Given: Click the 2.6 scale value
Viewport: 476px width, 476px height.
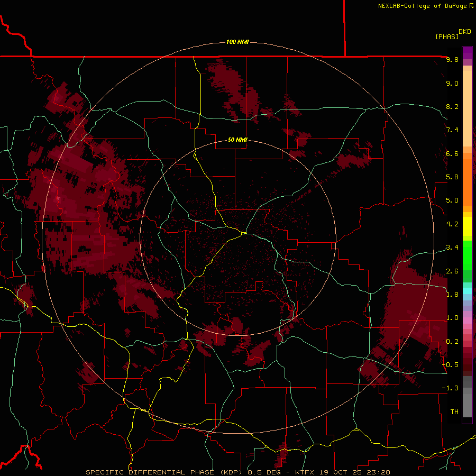Looking at the screenshot, I should pyautogui.click(x=452, y=271).
